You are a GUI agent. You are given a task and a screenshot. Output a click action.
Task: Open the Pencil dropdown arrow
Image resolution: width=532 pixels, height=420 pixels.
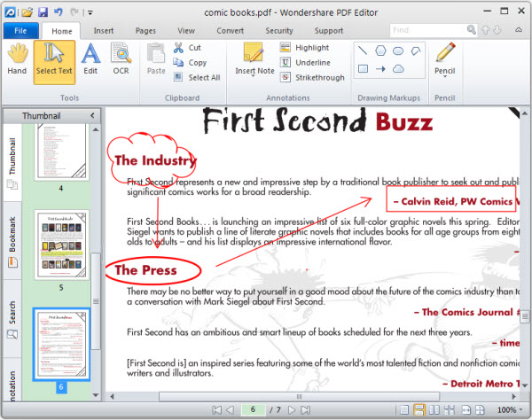pos(445,76)
